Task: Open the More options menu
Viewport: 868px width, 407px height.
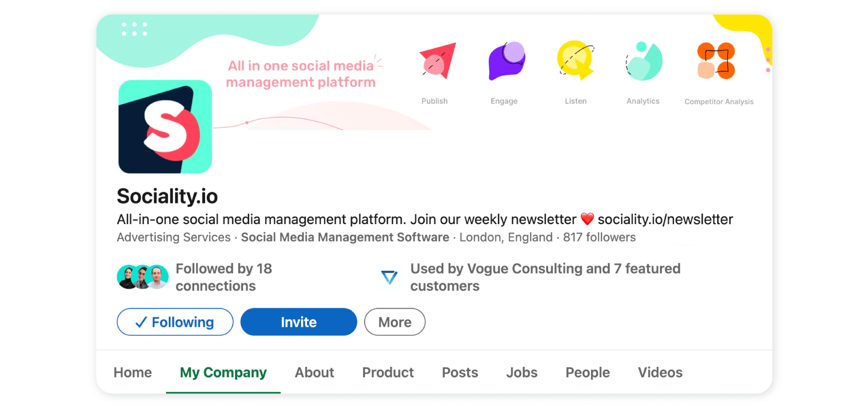Action: pyautogui.click(x=394, y=322)
